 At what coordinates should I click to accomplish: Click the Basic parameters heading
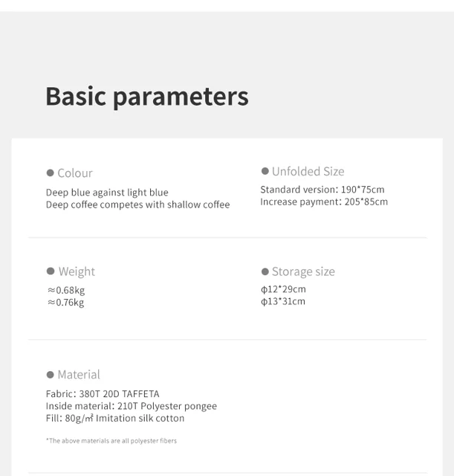[147, 97]
